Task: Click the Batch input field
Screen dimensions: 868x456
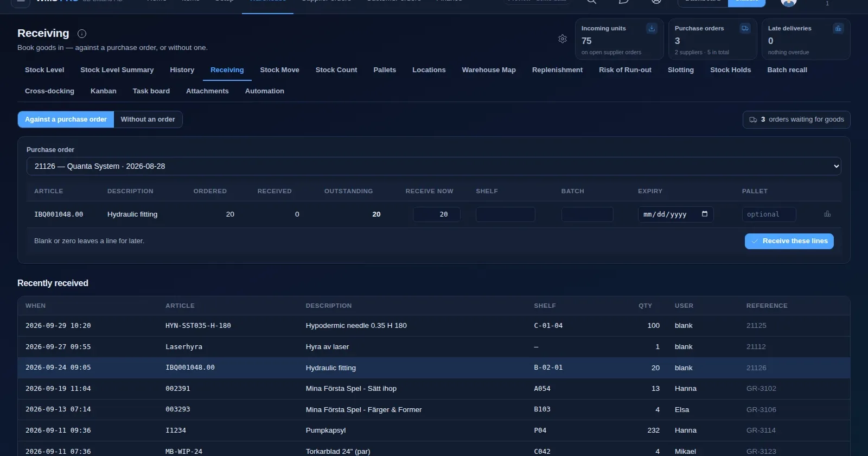Action: tap(588, 214)
